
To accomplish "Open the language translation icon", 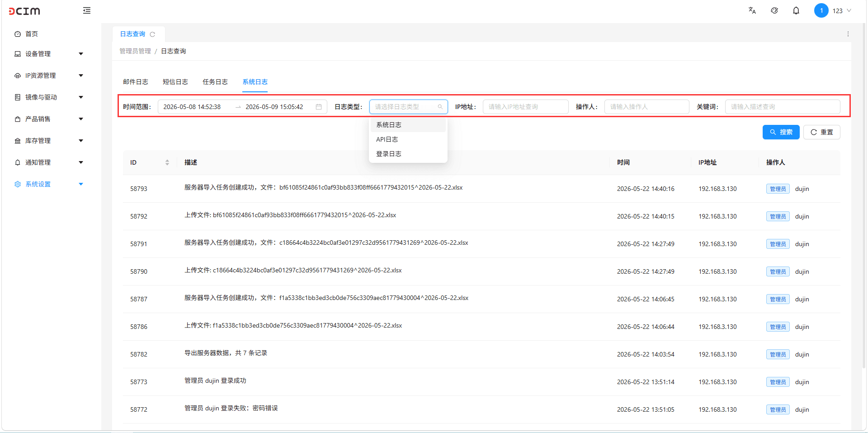I will 752,10.
